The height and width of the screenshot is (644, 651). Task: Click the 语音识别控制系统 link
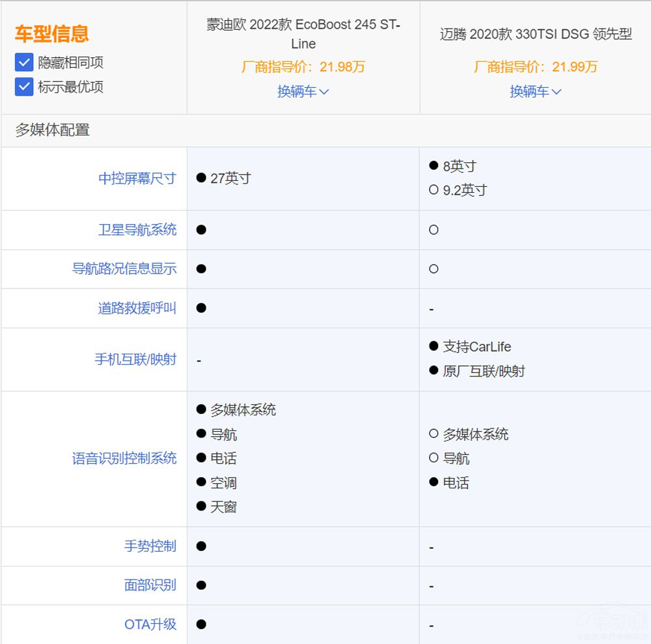click(x=124, y=458)
